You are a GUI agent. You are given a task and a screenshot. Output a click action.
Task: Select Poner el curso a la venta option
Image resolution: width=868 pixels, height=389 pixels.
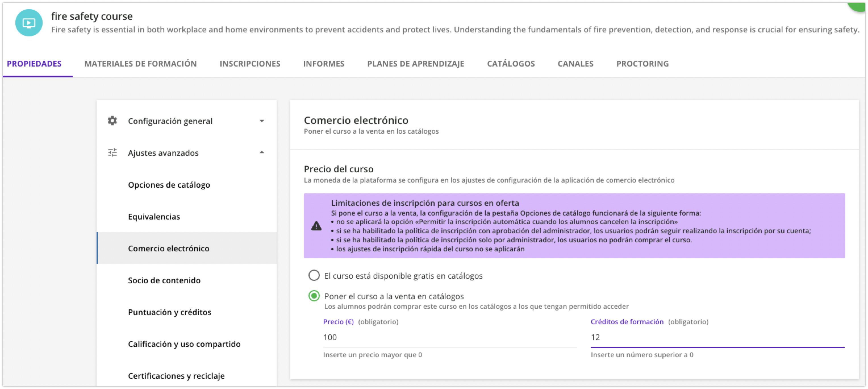click(314, 296)
